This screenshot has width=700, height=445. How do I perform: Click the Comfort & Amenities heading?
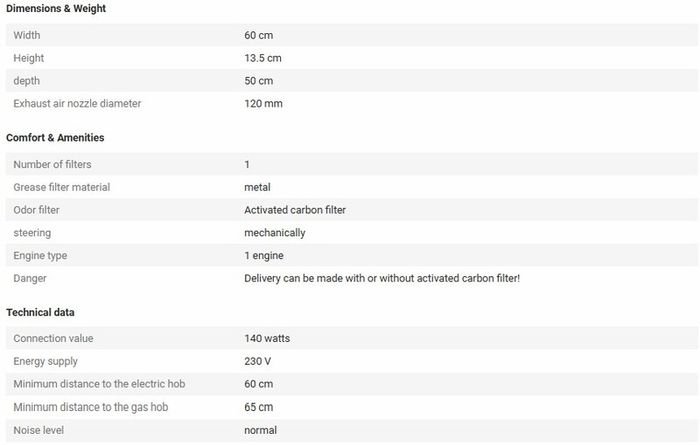pos(55,137)
